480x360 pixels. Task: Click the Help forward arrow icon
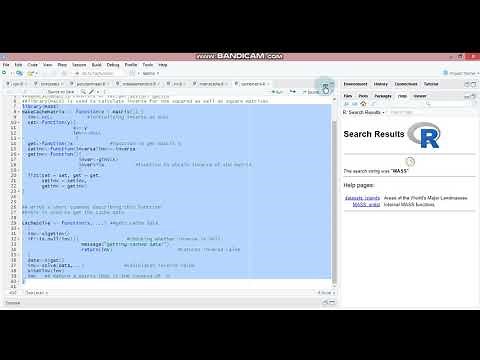pyautogui.click(x=354, y=104)
